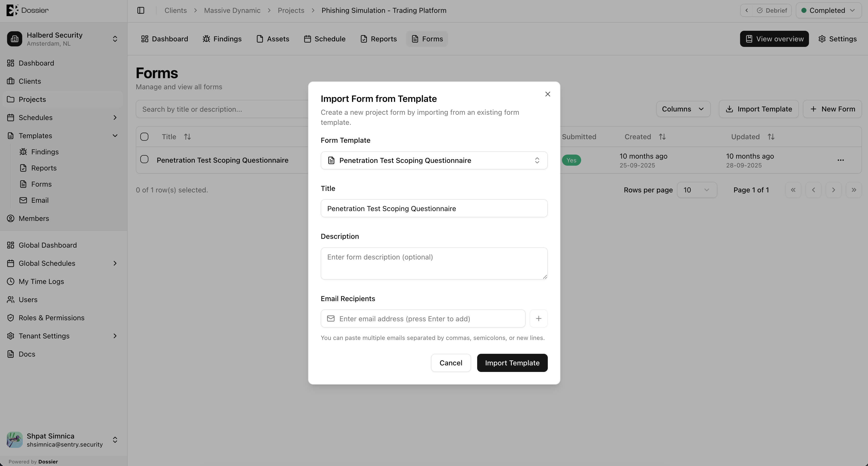Open project Settings gear
Image resolution: width=868 pixels, height=466 pixels.
click(837, 39)
